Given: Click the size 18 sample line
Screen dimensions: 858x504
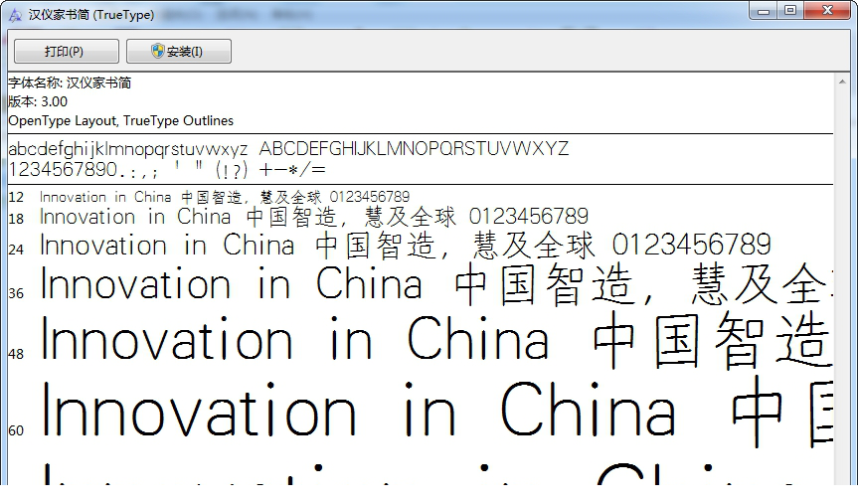Looking at the screenshot, I should (314, 217).
